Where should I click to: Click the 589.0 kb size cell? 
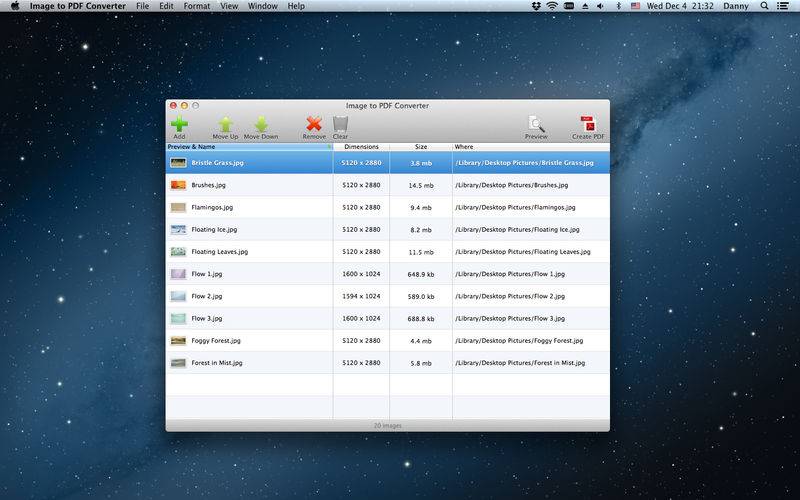click(421, 296)
